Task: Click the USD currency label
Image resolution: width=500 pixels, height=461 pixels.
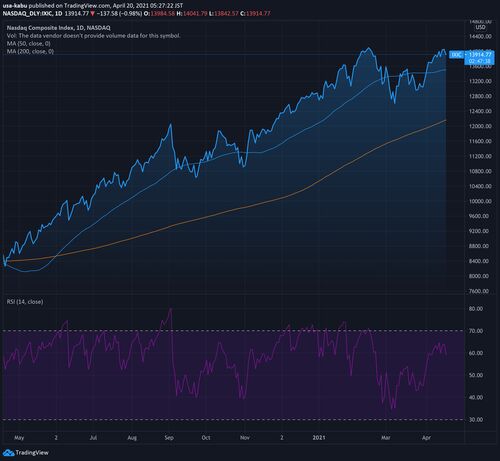Action: (x=480, y=27)
